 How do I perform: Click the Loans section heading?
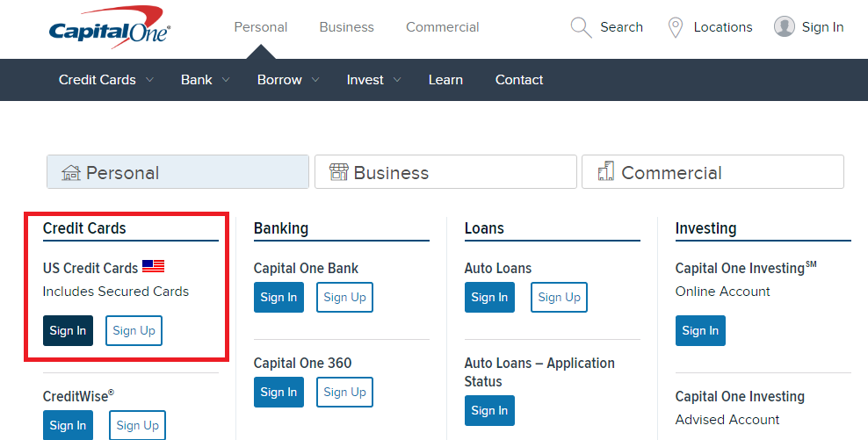(484, 228)
